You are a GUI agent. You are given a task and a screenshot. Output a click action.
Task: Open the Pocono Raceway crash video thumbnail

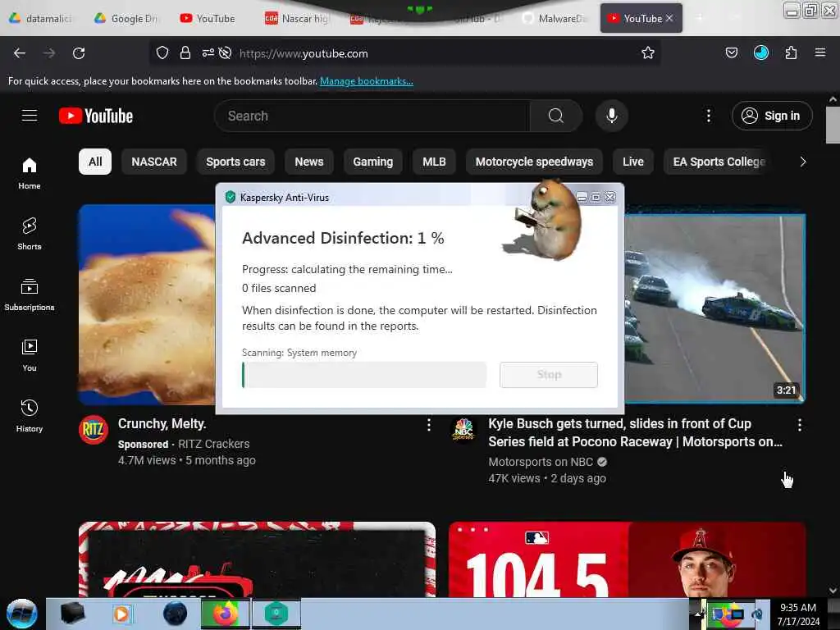point(714,308)
